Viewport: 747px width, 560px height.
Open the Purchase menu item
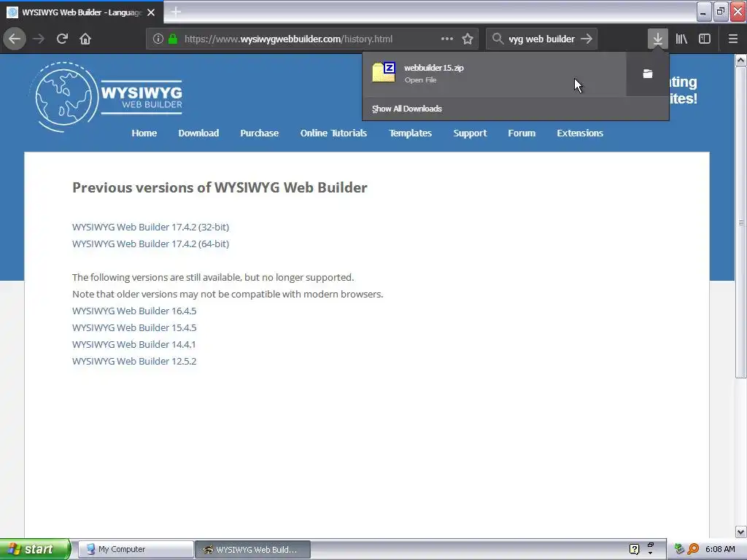(x=260, y=133)
